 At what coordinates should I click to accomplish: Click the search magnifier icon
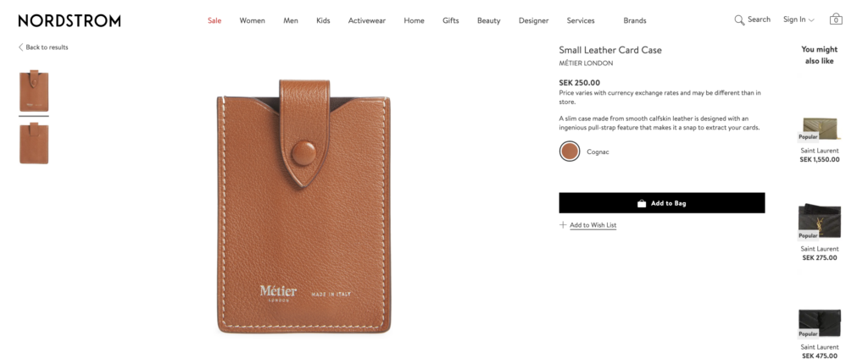coord(739,20)
